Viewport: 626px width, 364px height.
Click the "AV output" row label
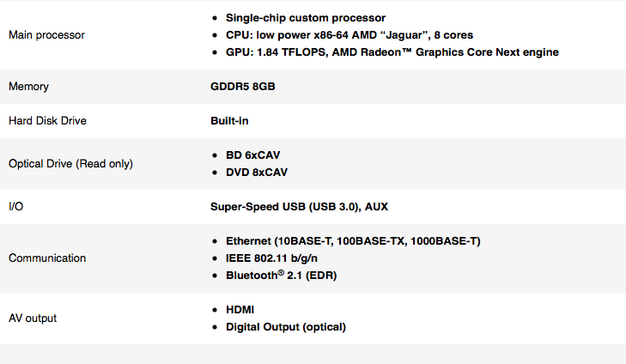point(33,318)
